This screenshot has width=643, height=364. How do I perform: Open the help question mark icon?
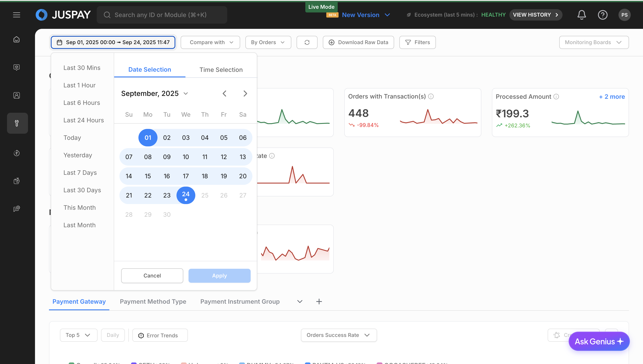(x=603, y=15)
